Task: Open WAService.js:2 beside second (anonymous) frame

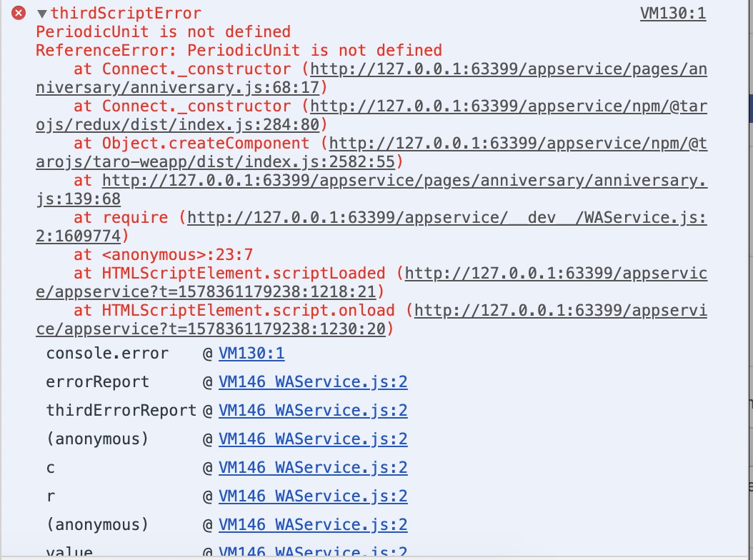Action: pos(313,524)
